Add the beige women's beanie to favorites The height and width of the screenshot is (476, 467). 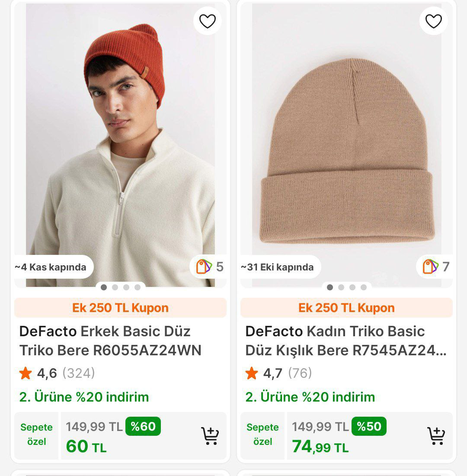(x=433, y=21)
